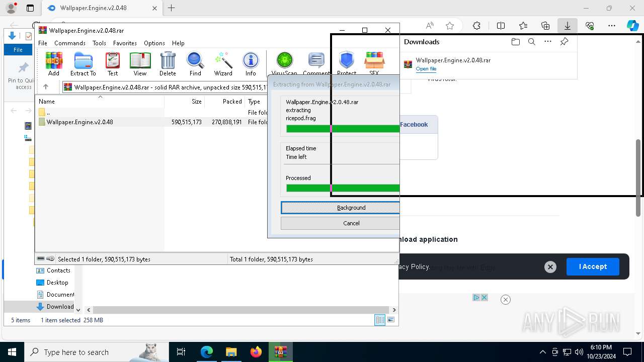The height and width of the screenshot is (362, 644).
Task: Click Windows Start button
Action: [12, 352]
